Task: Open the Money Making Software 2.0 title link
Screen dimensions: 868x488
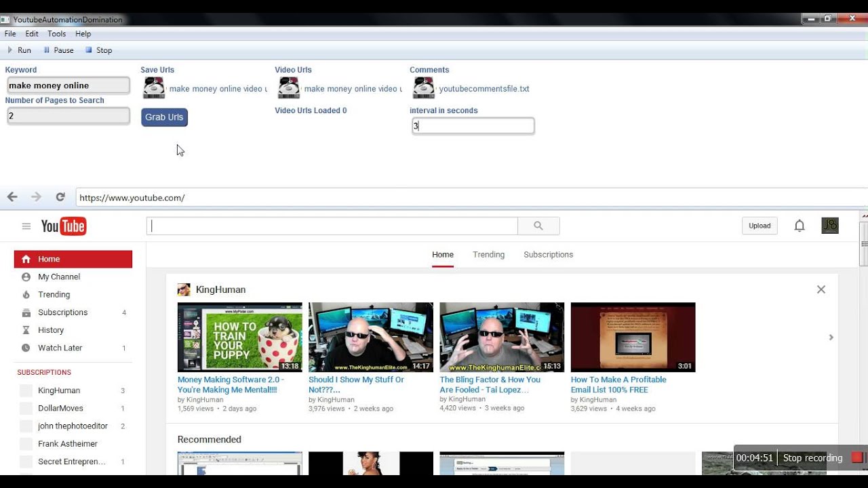Action: pos(231,384)
